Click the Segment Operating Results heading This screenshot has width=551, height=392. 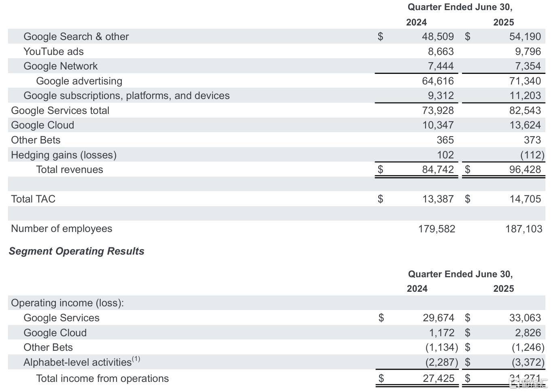tap(76, 251)
